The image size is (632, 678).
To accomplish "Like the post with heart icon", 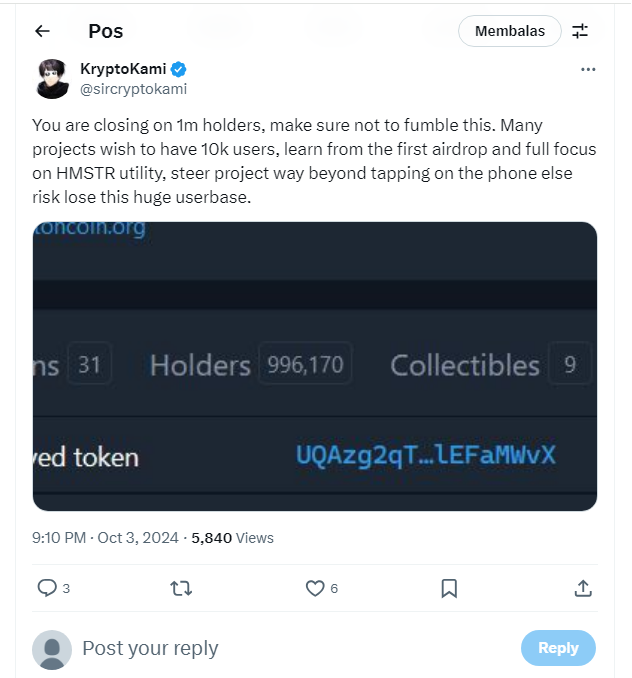I will pos(315,588).
